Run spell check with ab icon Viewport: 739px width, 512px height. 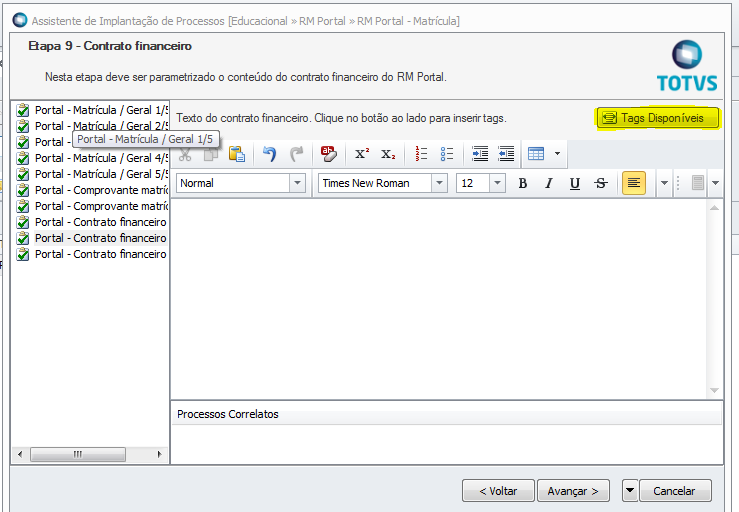(328, 154)
